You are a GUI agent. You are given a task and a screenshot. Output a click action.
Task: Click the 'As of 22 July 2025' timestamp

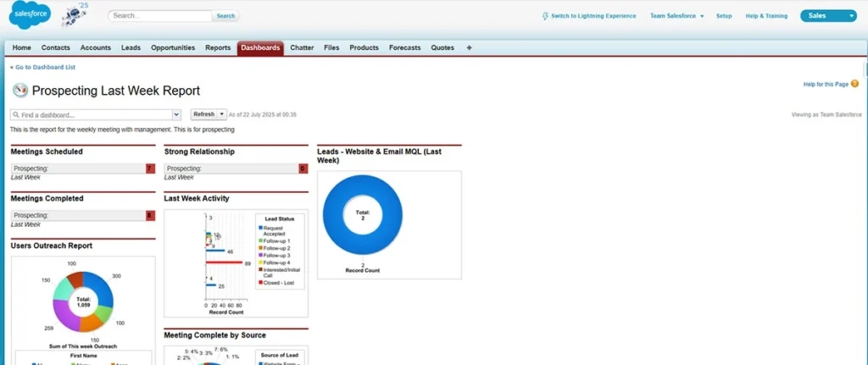[263, 114]
